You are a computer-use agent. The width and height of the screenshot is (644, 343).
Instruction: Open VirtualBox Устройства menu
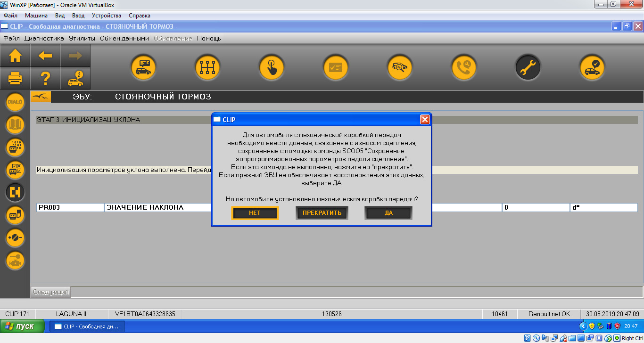tap(107, 16)
